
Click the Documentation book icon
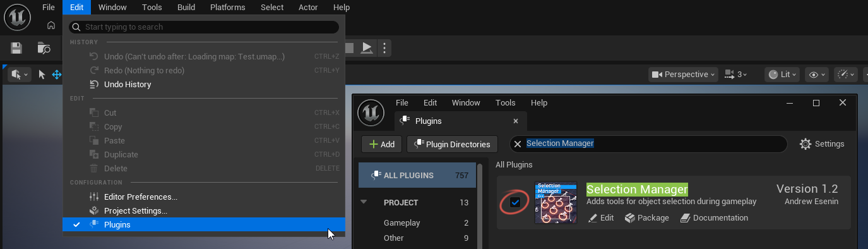point(686,218)
